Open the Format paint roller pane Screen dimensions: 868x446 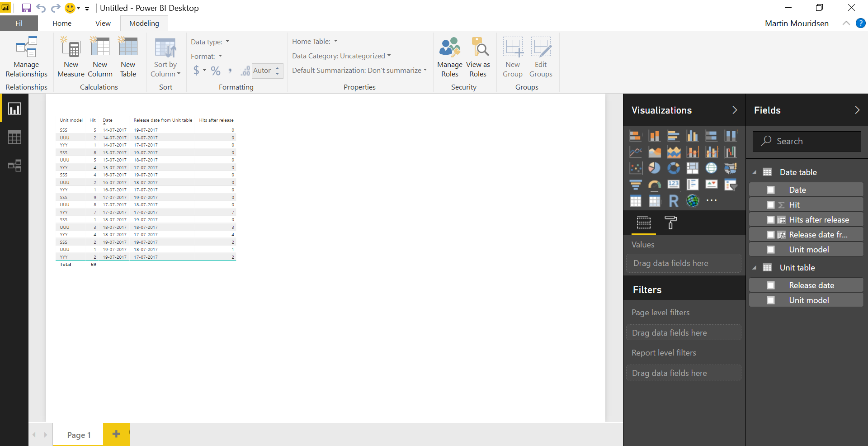[x=670, y=223]
